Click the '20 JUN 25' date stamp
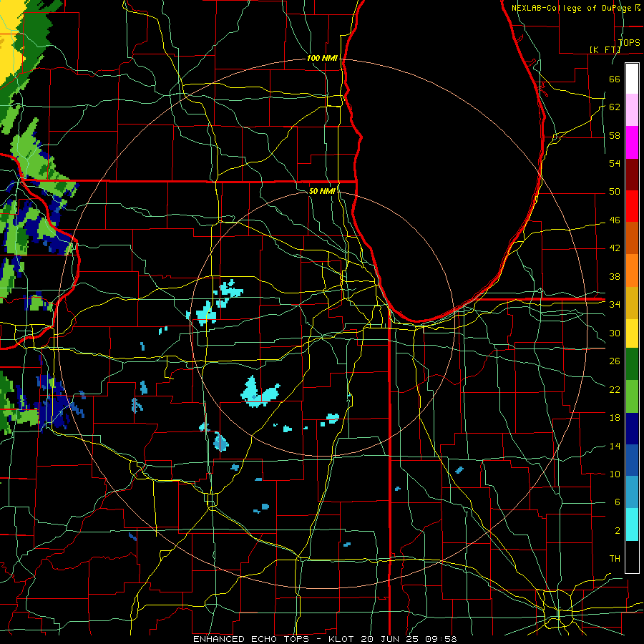This screenshot has height=644, width=644. (x=391, y=639)
